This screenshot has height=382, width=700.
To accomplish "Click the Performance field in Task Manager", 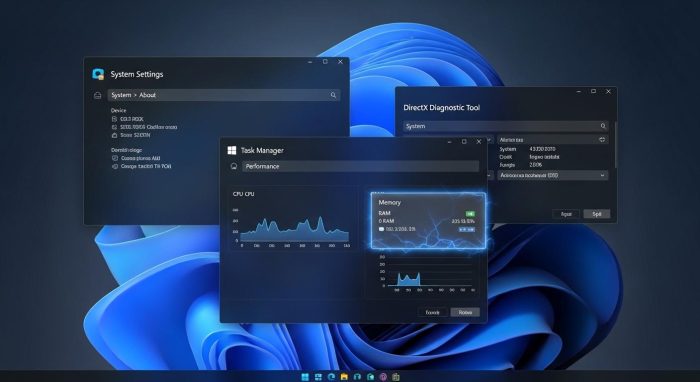I will coord(360,166).
